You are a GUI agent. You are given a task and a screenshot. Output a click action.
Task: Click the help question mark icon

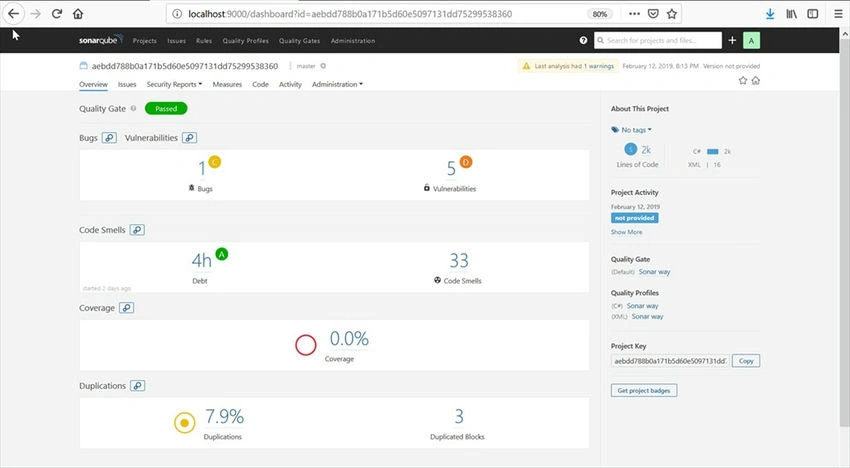pyautogui.click(x=583, y=40)
